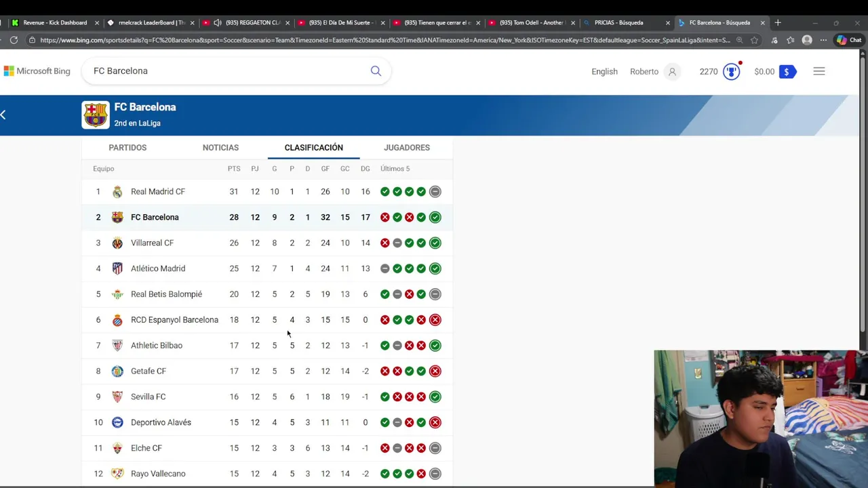Viewport: 868px width, 488px height.
Task: Switch to REGGAETON YouTube tab
Action: (247, 22)
